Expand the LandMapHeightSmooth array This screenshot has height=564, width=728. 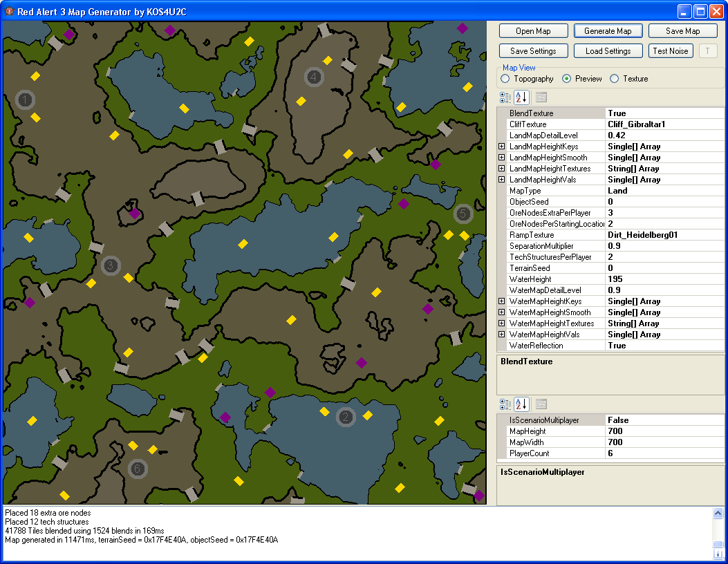click(x=501, y=158)
